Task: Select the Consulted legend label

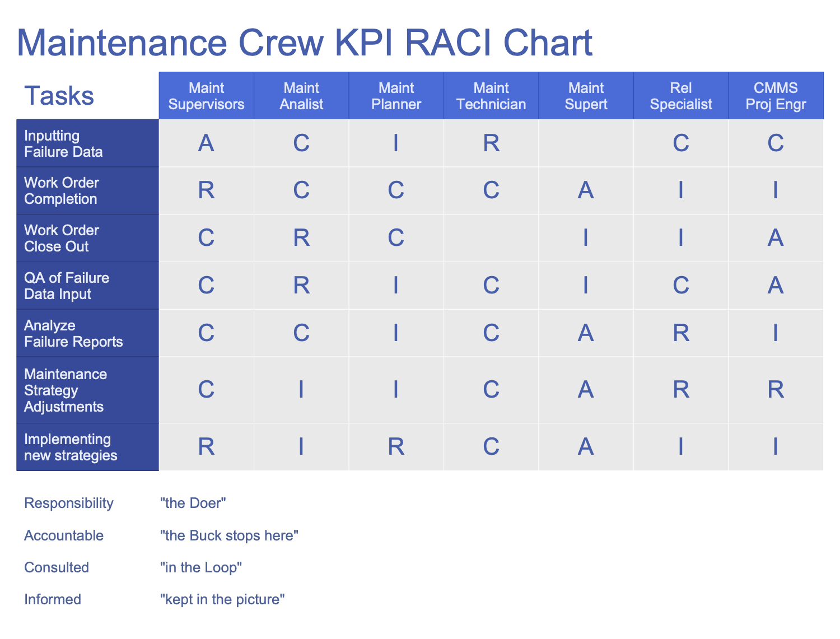Action: pos(57,567)
